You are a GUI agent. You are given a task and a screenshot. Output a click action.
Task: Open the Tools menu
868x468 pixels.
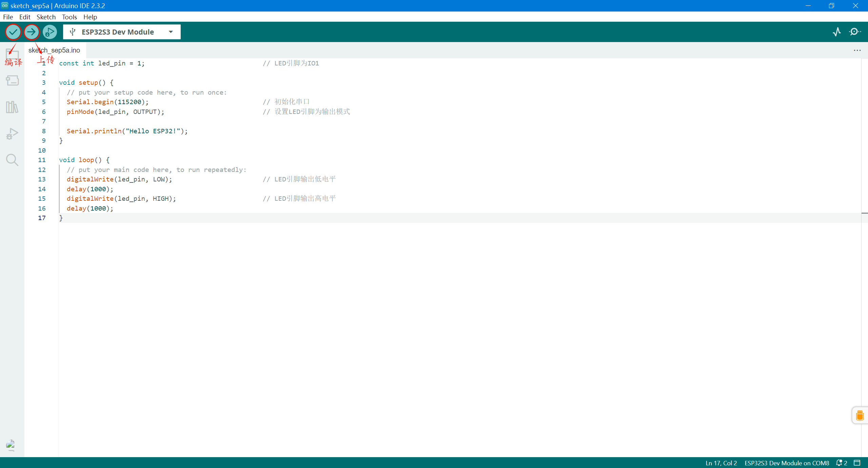pos(69,17)
